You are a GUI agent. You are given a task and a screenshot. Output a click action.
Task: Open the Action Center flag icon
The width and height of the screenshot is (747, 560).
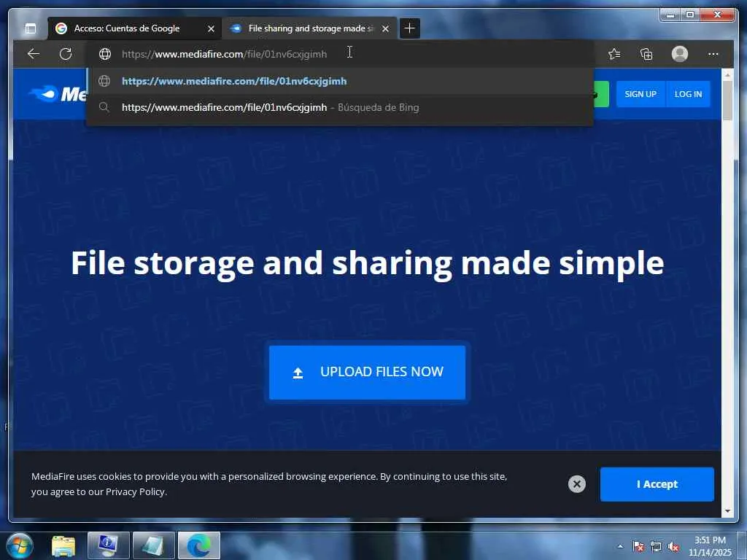(638, 546)
